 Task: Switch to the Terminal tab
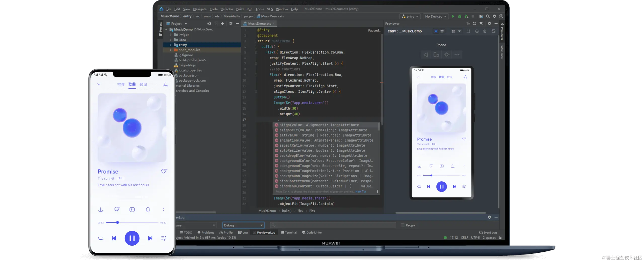pyautogui.click(x=289, y=233)
